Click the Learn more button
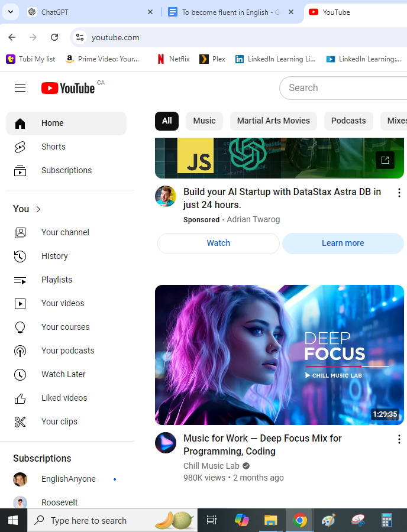This screenshot has height=532, width=407. [343, 243]
